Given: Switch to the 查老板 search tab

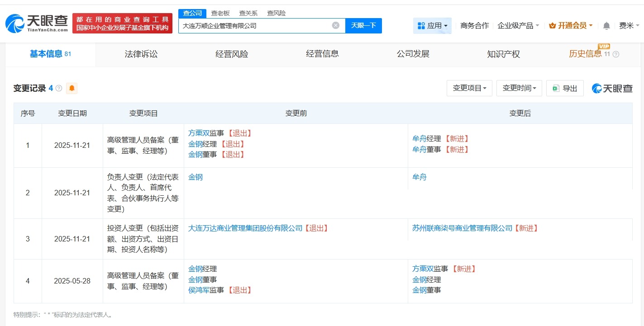Looking at the screenshot, I should [220, 13].
